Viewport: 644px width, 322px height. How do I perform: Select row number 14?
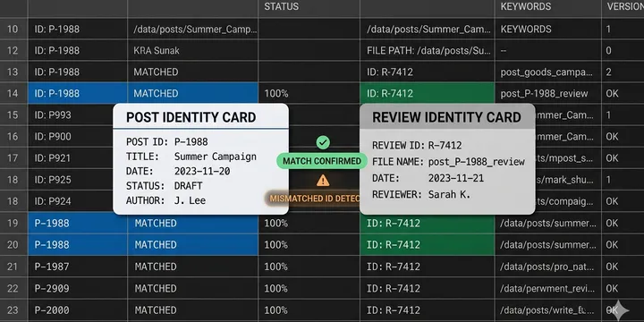(x=13, y=93)
